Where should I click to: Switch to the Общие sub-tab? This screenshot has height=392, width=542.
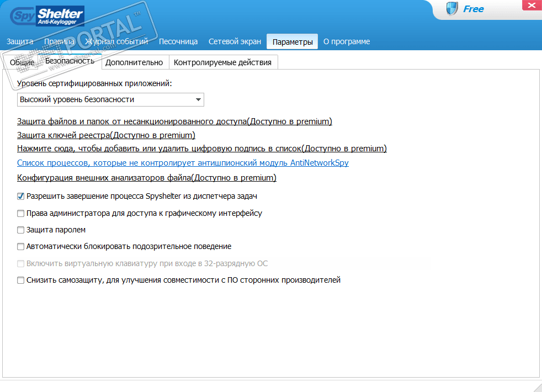coord(22,62)
